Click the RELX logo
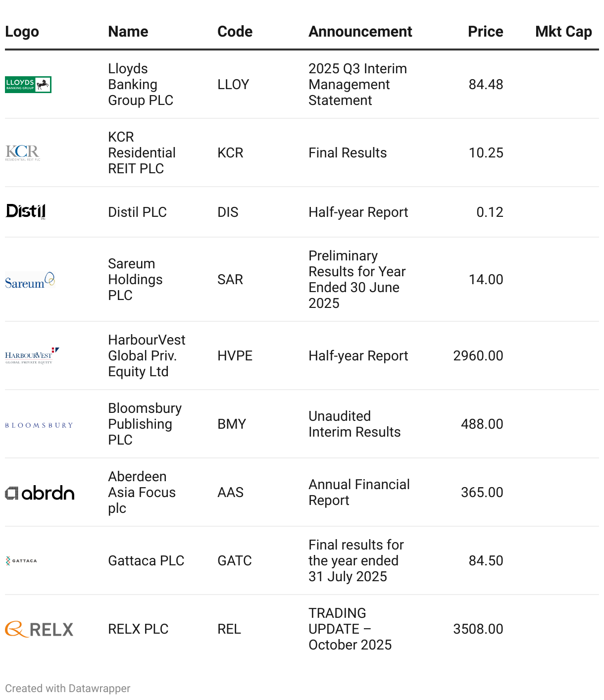The height and width of the screenshot is (700, 604). coord(39,629)
